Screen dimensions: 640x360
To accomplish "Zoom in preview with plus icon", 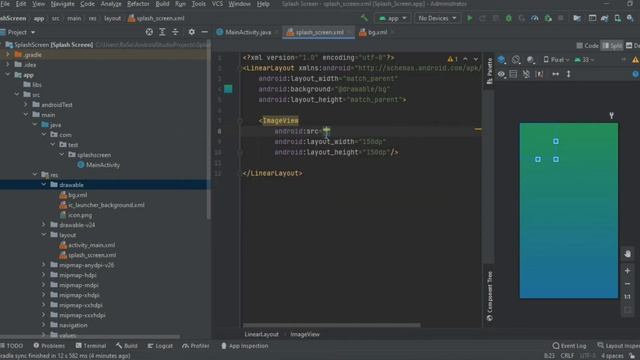I will click(628, 271).
